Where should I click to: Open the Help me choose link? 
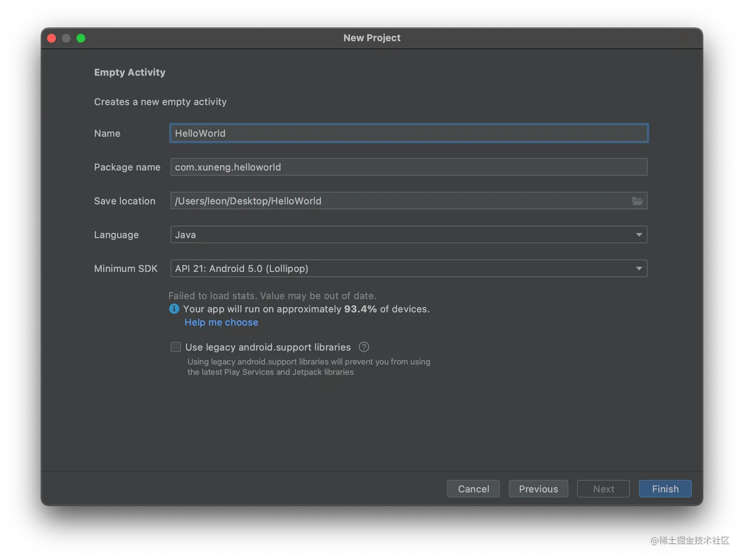[221, 322]
